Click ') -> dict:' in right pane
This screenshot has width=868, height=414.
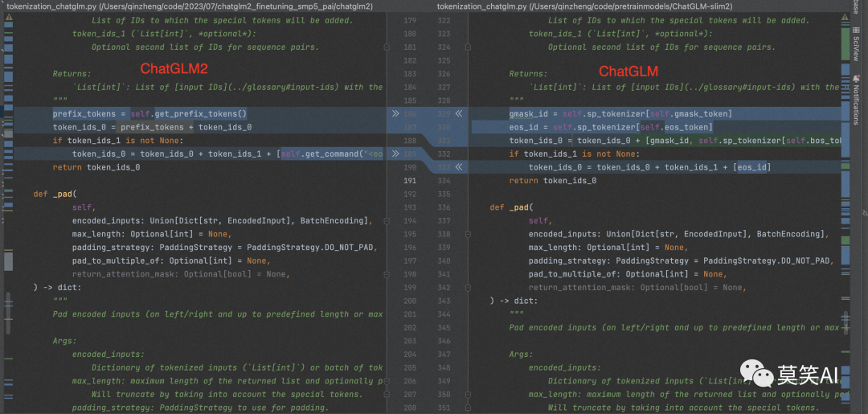[514, 301]
